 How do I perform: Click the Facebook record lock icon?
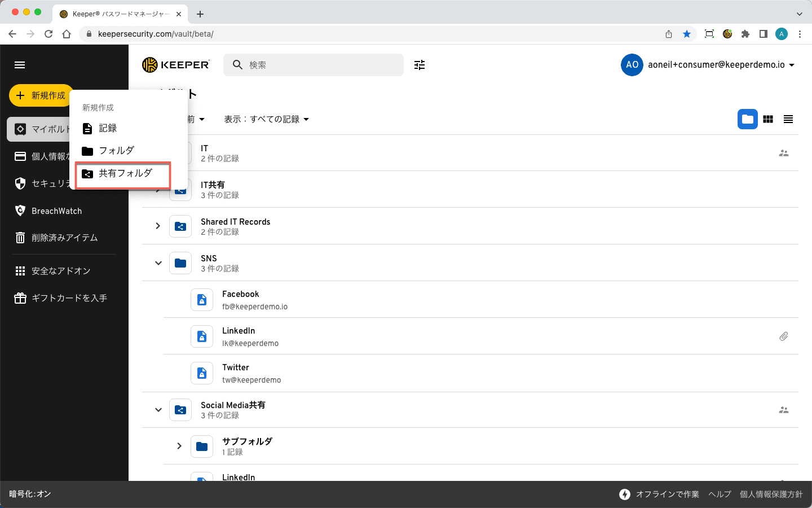202,300
